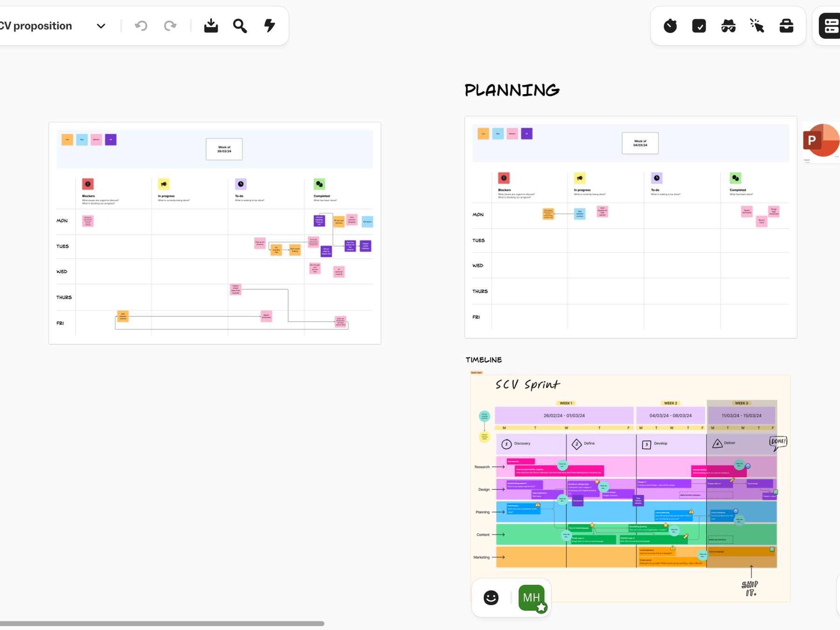
Task: Select the WEEK 2 label in timeline
Action: point(670,403)
